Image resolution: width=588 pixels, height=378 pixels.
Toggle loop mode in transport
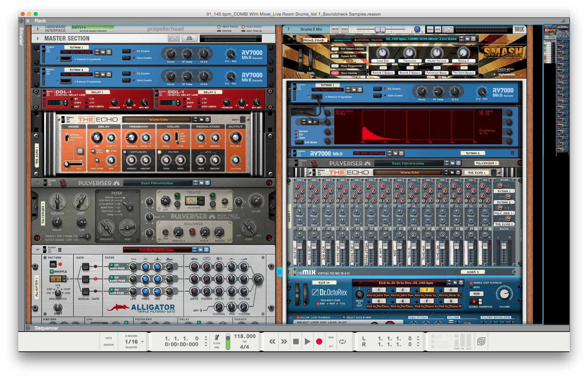click(x=342, y=341)
